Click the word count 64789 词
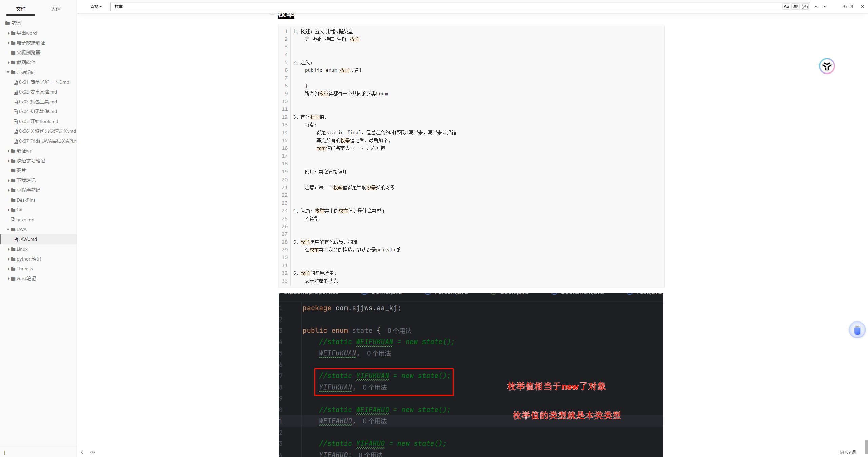The image size is (868, 457). [x=847, y=452]
